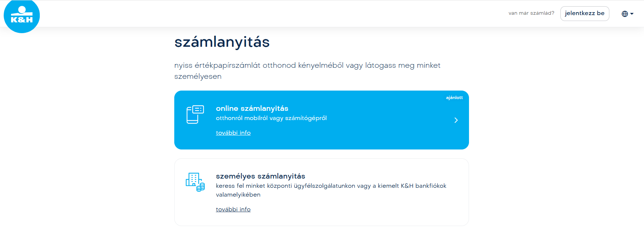Click the 'ajánlott' badge on the blue card
The width and height of the screenshot is (644, 236).
[x=454, y=98]
